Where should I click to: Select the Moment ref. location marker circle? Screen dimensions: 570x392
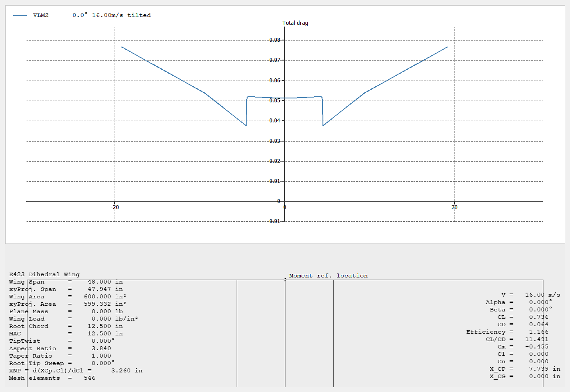click(285, 280)
